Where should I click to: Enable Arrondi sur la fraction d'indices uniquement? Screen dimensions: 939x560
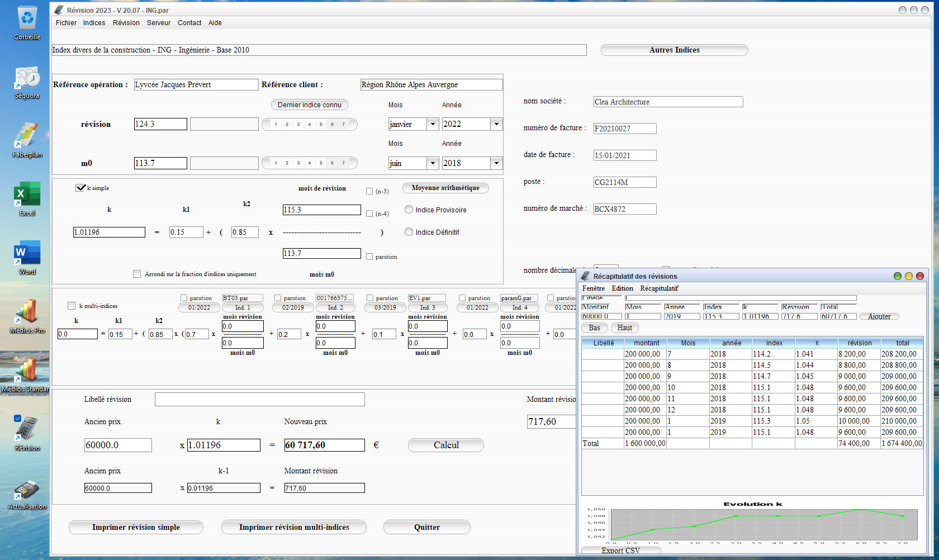click(137, 274)
